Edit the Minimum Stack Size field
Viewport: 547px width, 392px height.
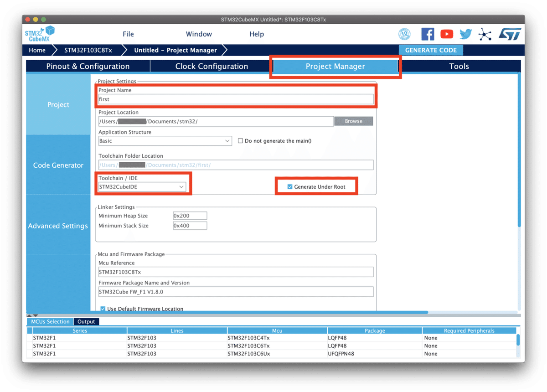coord(190,226)
